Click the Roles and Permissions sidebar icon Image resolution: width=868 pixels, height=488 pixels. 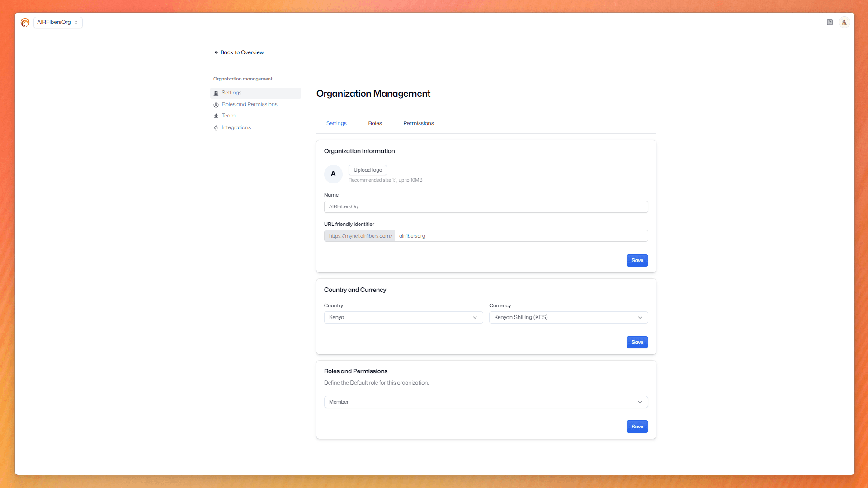(x=216, y=105)
